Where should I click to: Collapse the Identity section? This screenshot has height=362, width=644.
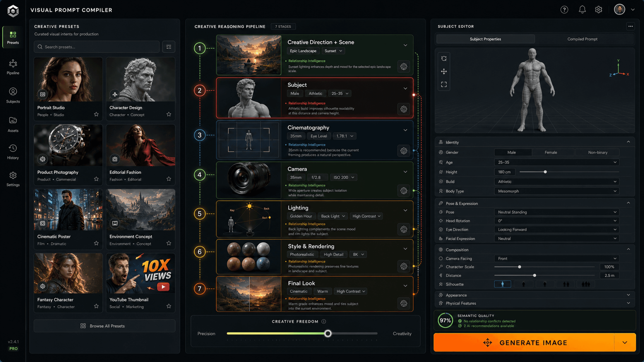point(628,142)
